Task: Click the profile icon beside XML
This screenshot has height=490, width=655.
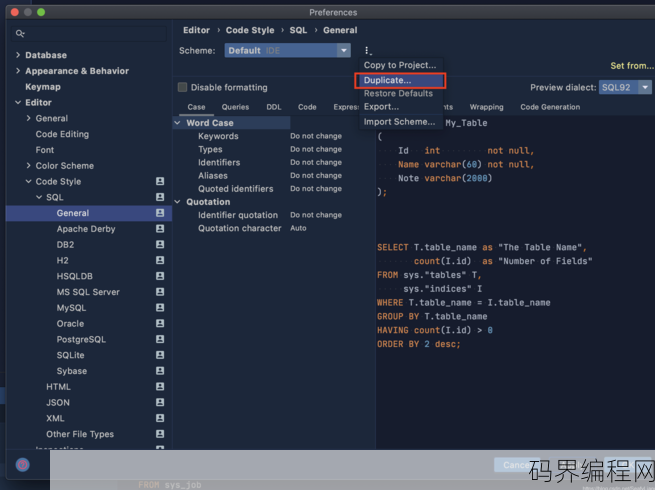Action: [160, 418]
